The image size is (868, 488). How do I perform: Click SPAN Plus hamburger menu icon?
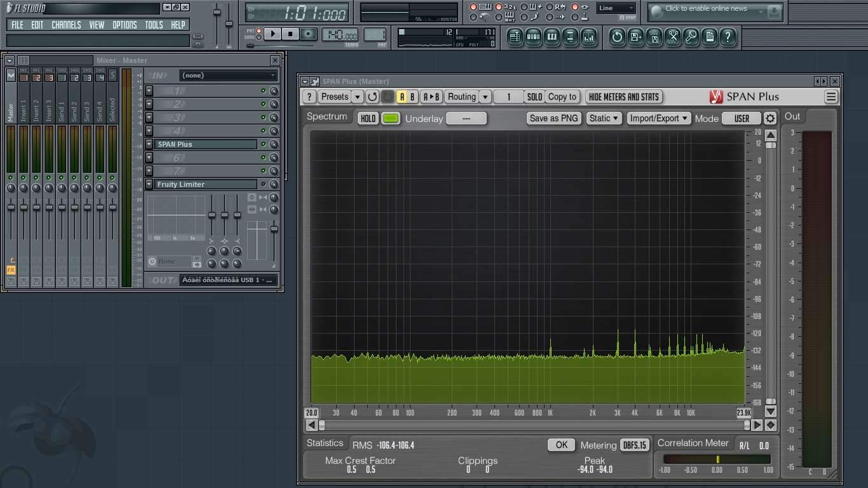click(831, 97)
